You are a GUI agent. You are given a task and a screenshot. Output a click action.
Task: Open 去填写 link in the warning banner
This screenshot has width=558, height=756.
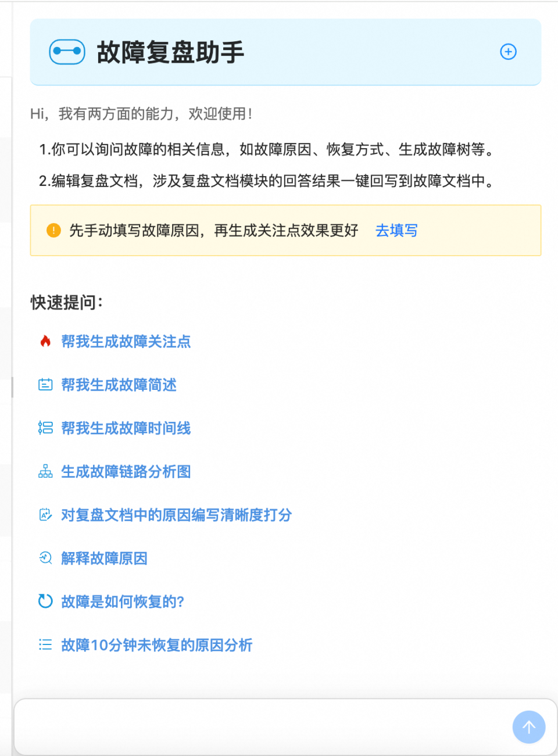tap(396, 231)
